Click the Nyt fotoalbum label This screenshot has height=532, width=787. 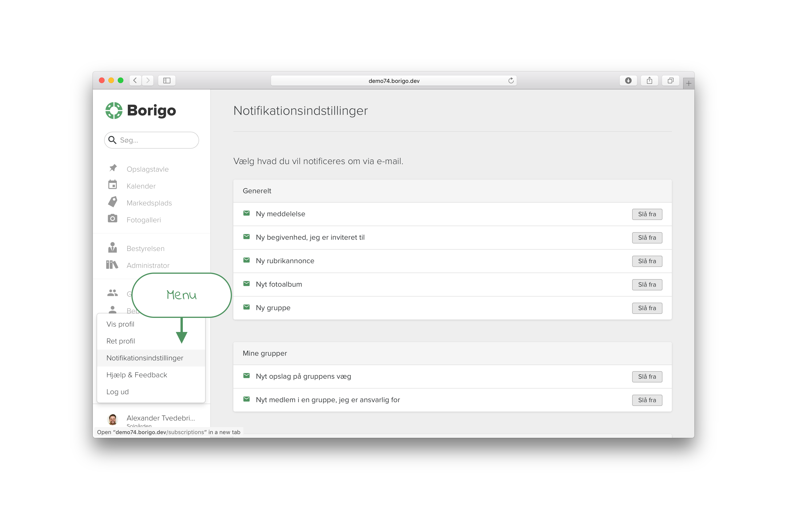click(279, 284)
